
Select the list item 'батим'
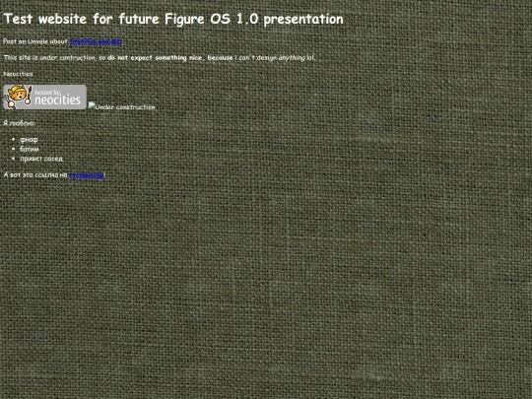pyautogui.click(x=30, y=149)
